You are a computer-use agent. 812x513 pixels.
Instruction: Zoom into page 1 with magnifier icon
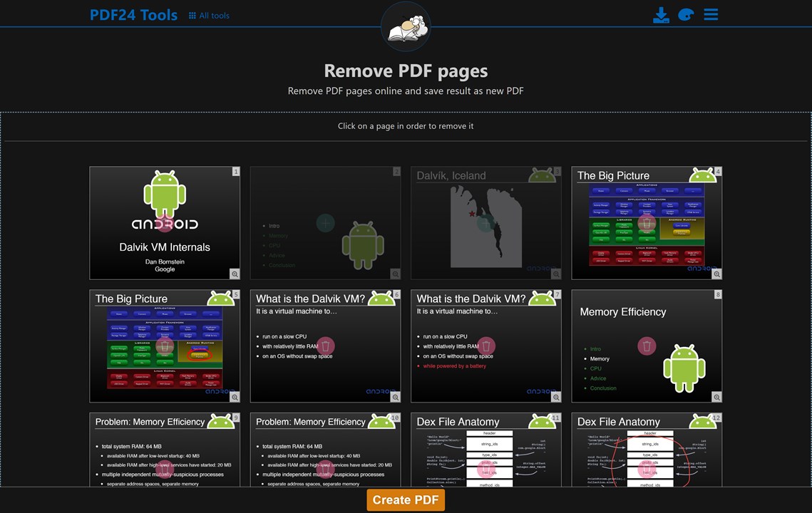[x=235, y=274]
